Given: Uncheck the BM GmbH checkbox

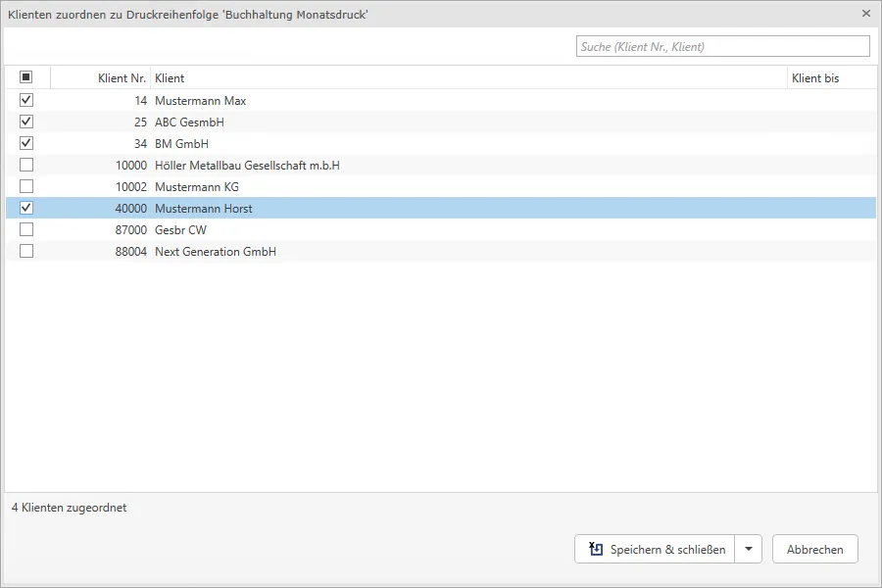Looking at the screenshot, I should click(x=25, y=143).
